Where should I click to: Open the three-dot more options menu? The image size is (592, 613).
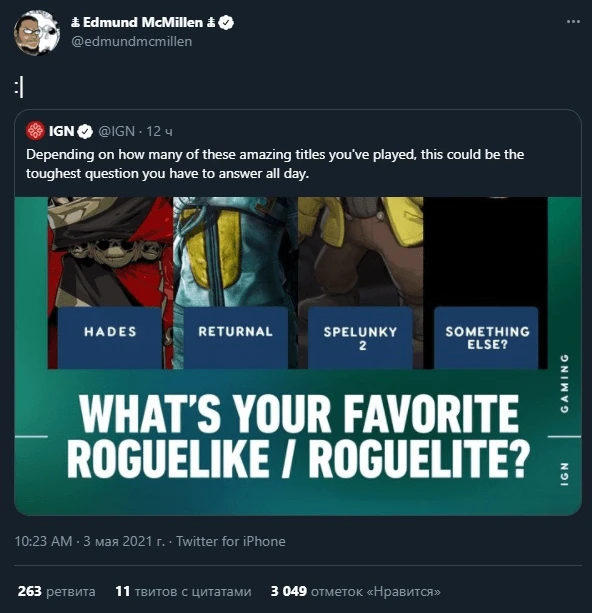(x=573, y=22)
